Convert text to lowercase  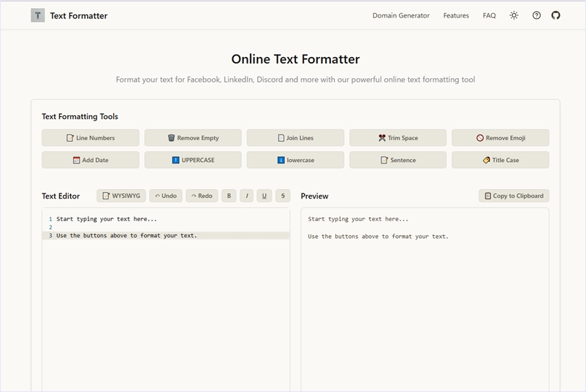click(x=295, y=160)
